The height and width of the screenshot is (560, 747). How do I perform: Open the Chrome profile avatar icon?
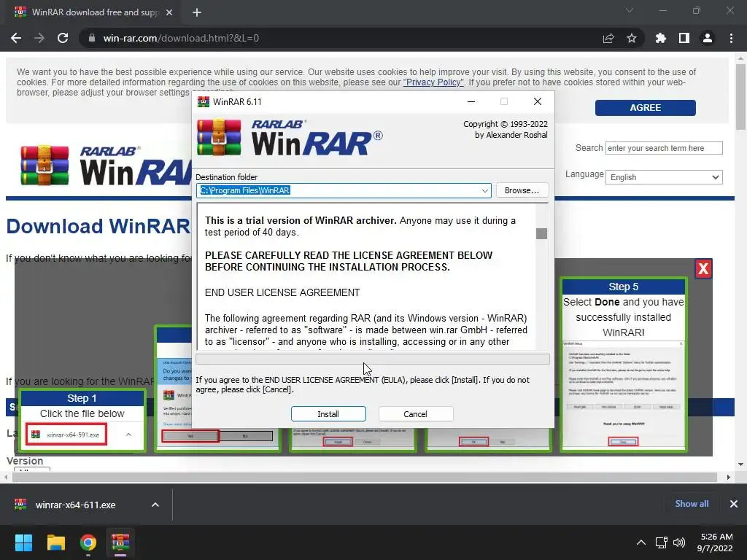[708, 38]
